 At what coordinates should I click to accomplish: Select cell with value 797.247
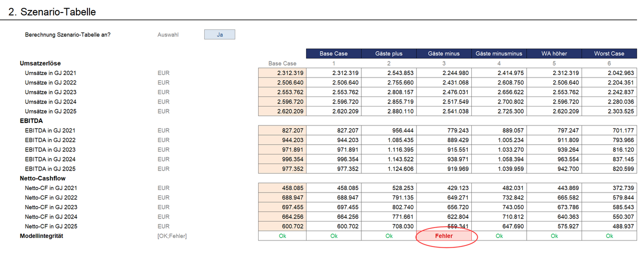(554, 130)
